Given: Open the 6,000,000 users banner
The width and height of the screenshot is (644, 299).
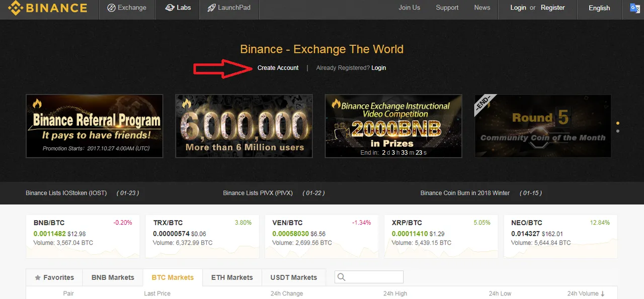Looking at the screenshot, I should (x=244, y=126).
